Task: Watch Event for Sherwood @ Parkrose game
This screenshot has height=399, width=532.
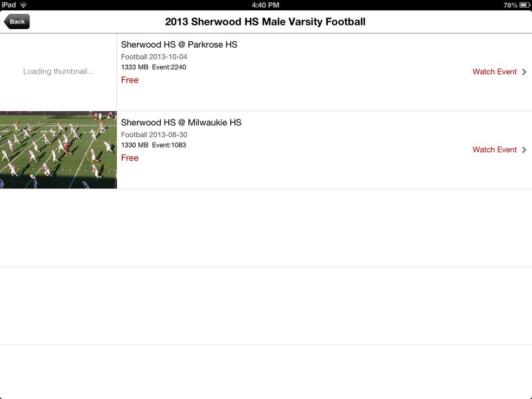Action: [495, 72]
